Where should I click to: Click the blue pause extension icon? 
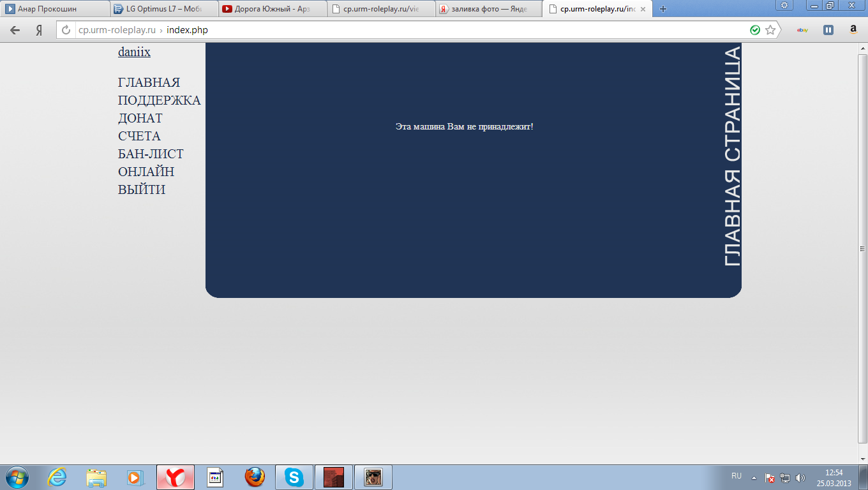coord(828,30)
